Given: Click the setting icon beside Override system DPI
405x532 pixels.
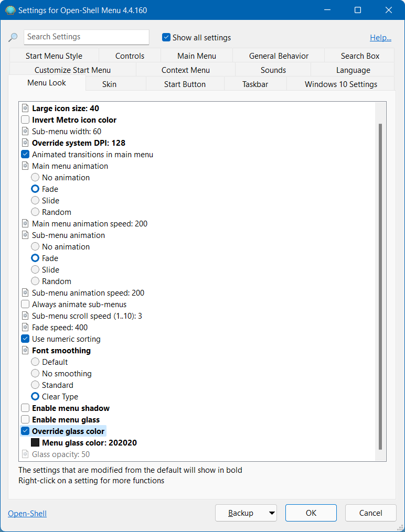Looking at the screenshot, I should [25, 143].
